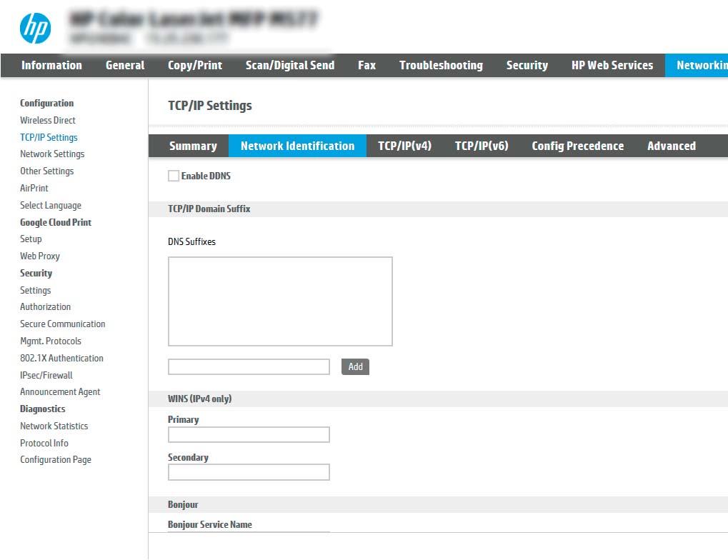Open the Fax tab

[x=367, y=66]
